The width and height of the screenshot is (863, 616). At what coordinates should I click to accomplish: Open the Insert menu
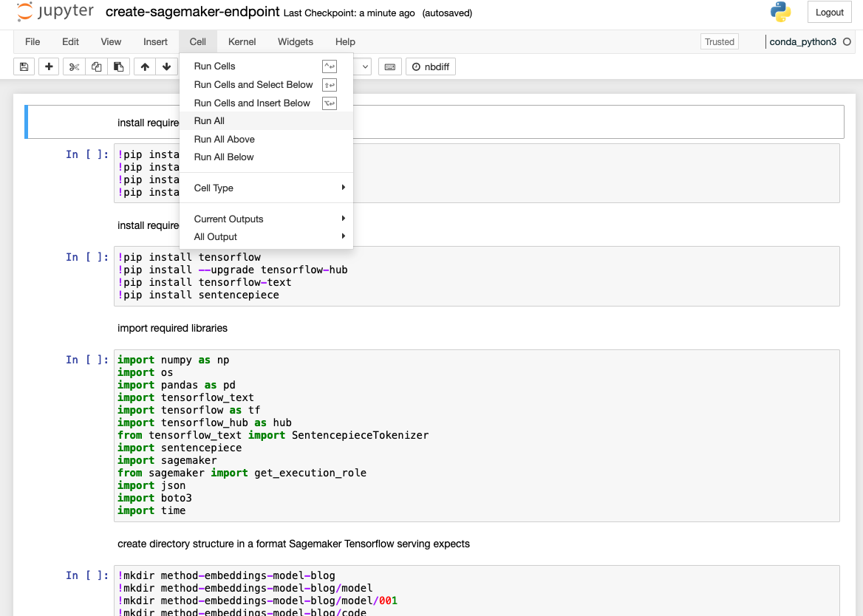[x=155, y=42]
